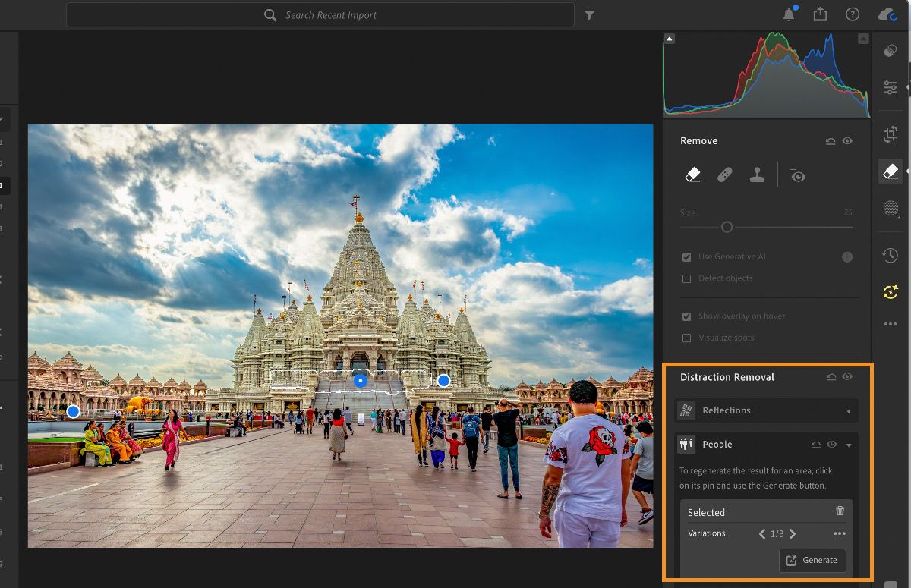This screenshot has width=911, height=588.
Task: Open the notifications bell panel
Action: point(788,14)
